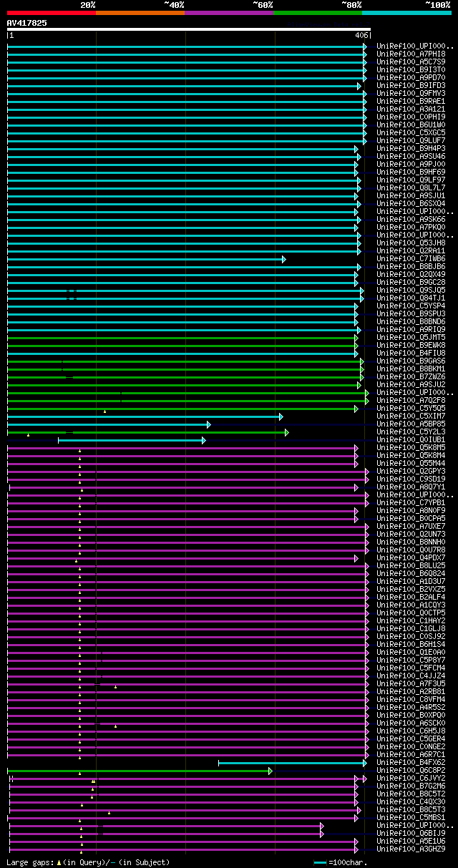Select the UniRef100_B6U1W0 label

(x=411, y=125)
